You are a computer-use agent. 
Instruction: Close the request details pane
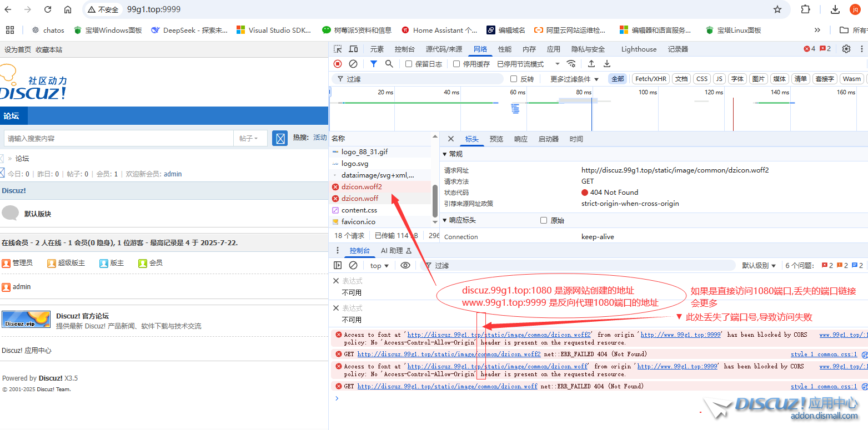pyautogui.click(x=451, y=139)
